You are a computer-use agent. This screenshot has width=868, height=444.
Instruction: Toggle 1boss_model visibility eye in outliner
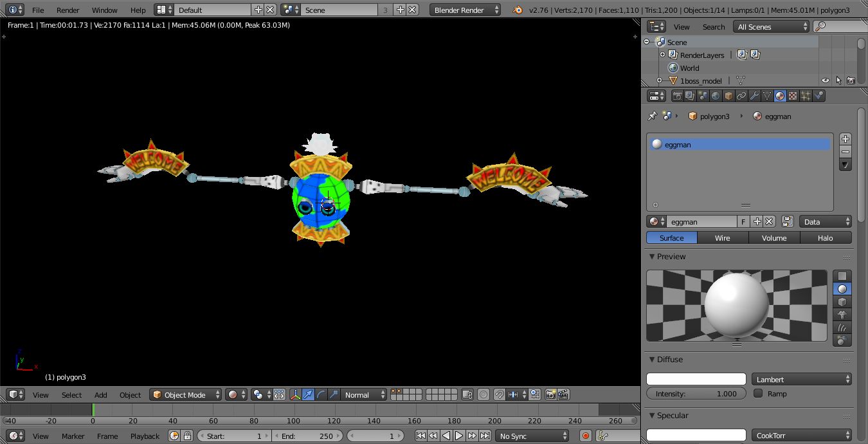point(826,80)
